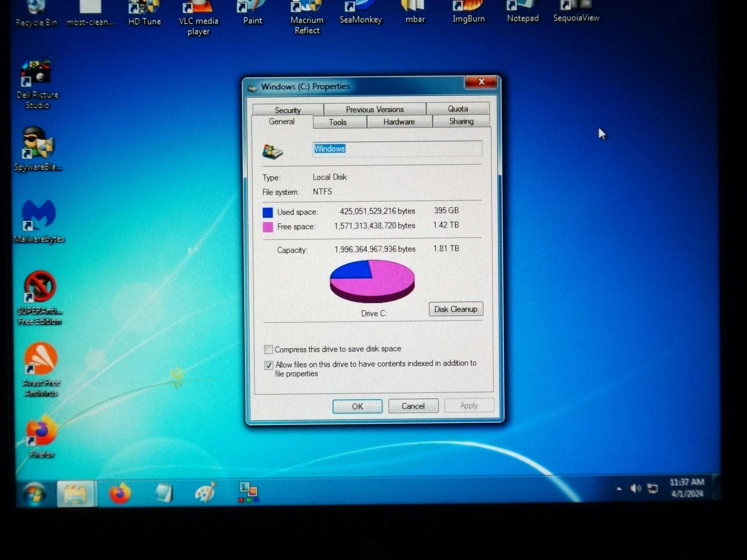747x560 pixels.
Task: Open the network tray icon
Action: click(x=652, y=489)
